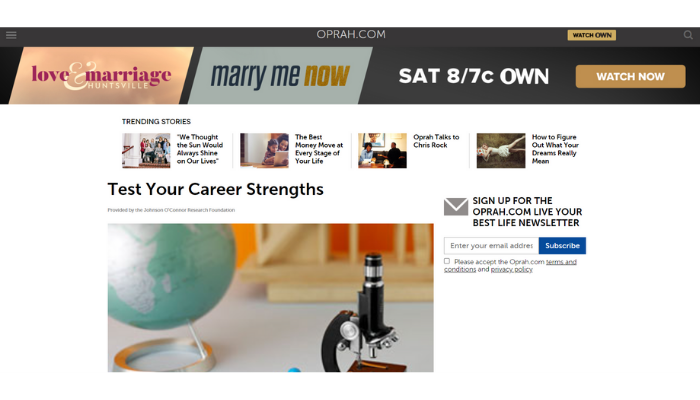Open the hamburger menu icon

(11, 35)
